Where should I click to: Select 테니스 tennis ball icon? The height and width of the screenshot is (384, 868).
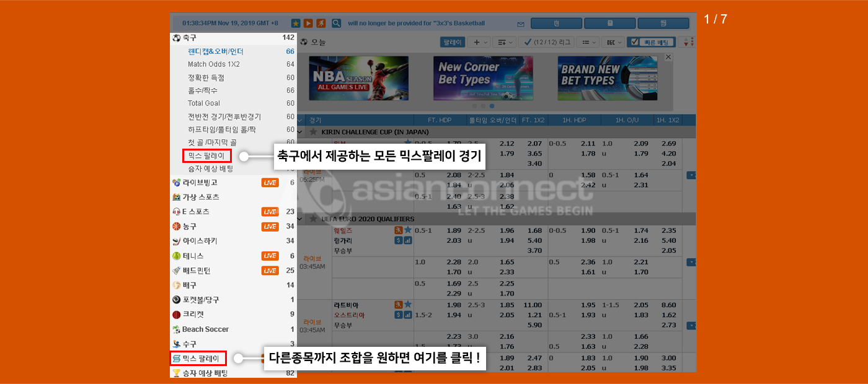177,256
